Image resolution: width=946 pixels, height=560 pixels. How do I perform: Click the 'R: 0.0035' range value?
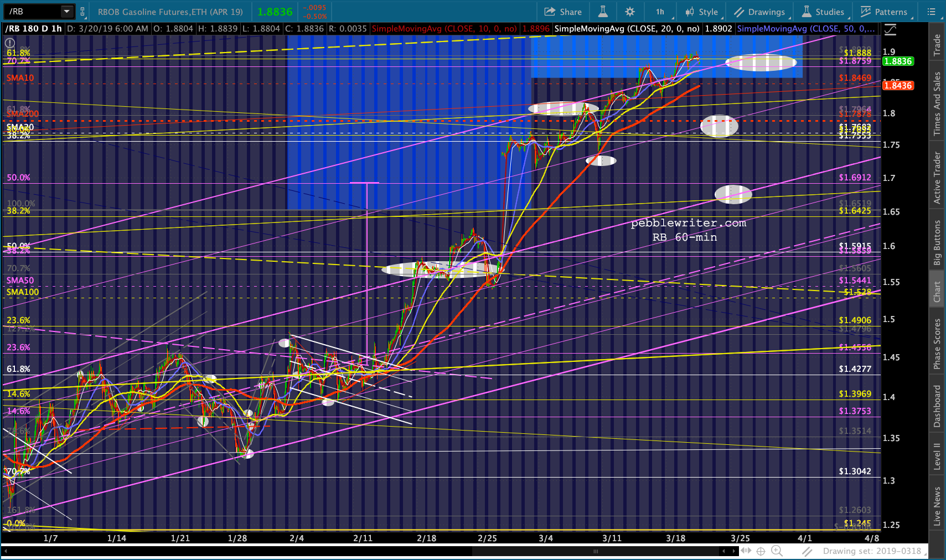pos(348,29)
